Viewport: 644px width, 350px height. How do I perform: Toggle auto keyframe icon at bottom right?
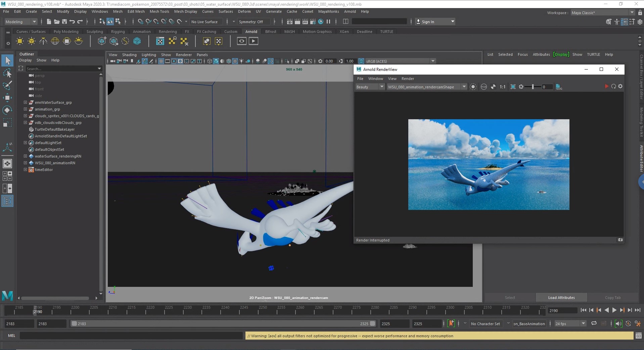pos(628,323)
